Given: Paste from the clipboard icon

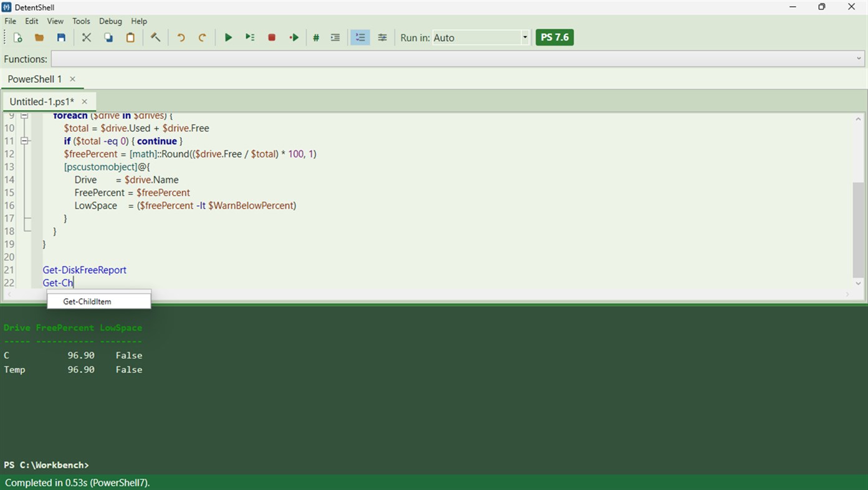Looking at the screenshot, I should point(130,37).
